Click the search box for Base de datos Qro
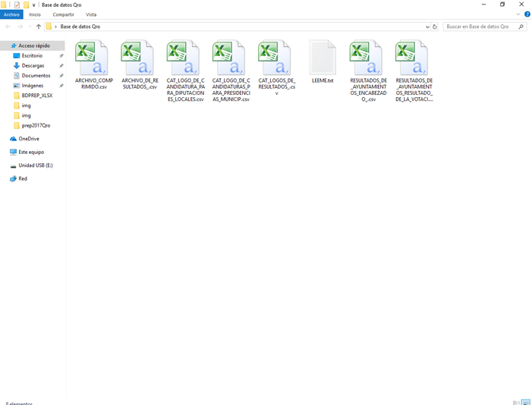532x405 pixels. (x=480, y=27)
